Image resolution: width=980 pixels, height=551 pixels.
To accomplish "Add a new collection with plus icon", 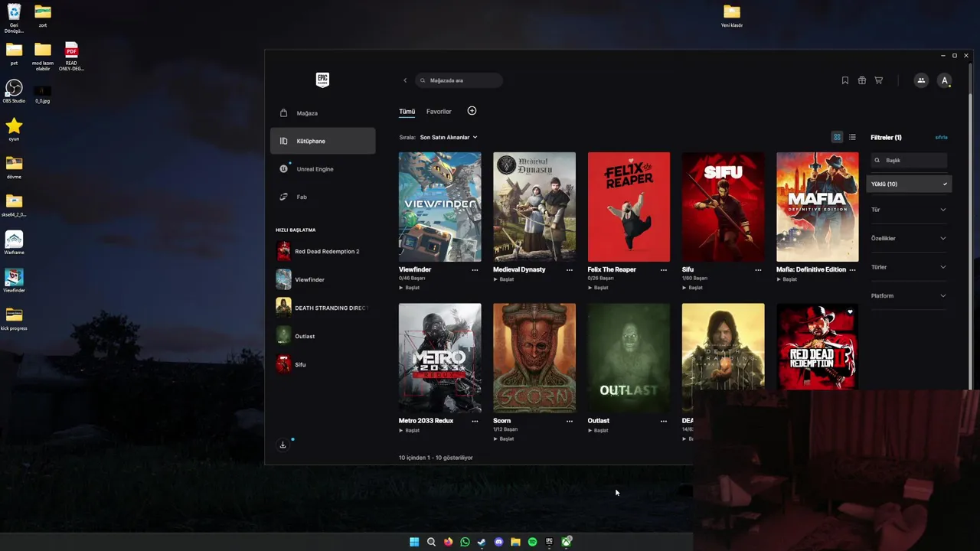I will point(472,111).
